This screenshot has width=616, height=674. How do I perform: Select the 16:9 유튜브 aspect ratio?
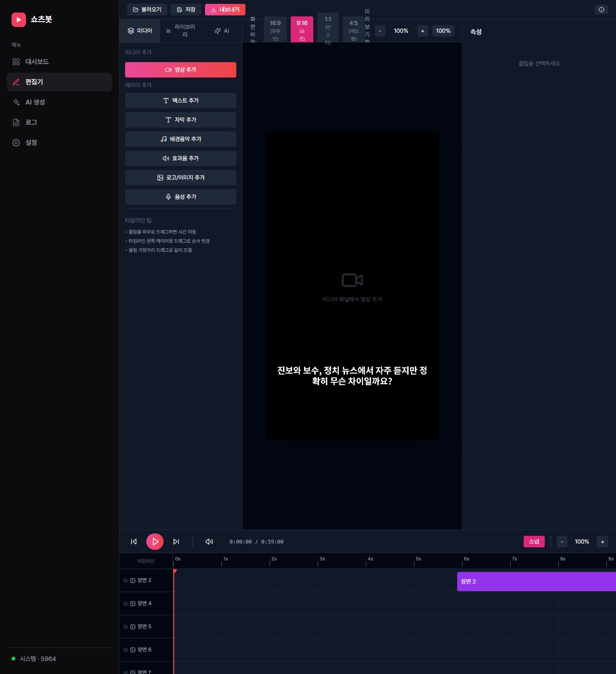click(x=275, y=30)
